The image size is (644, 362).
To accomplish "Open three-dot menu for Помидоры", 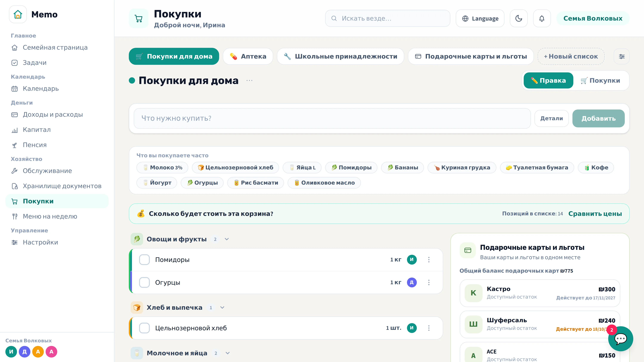I will tap(429, 260).
